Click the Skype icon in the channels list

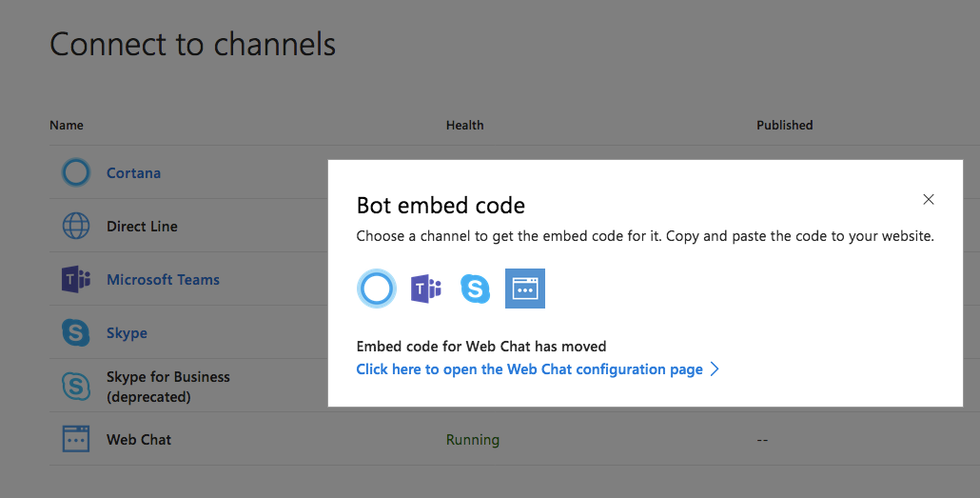[x=75, y=332]
